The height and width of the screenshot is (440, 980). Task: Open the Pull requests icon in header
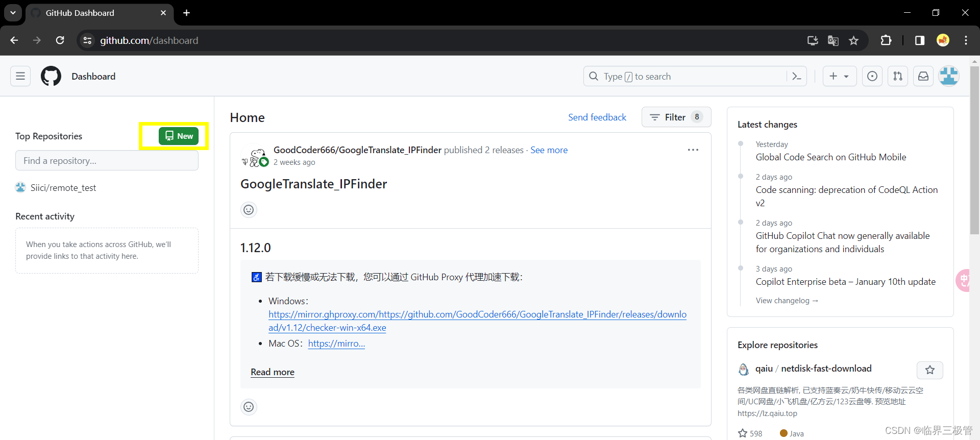click(898, 76)
